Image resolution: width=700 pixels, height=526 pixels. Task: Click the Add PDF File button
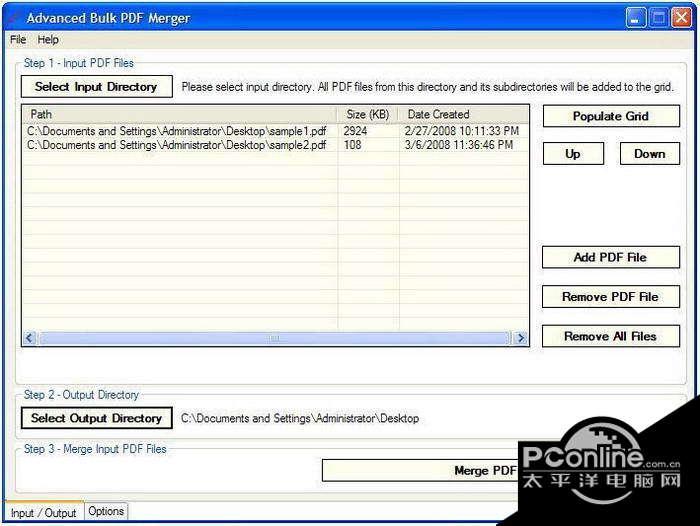tap(610, 257)
